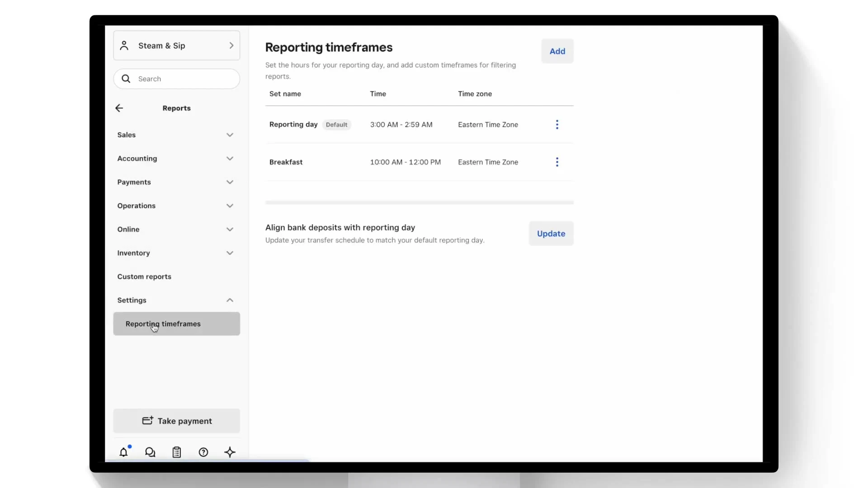868x488 pixels.
Task: Open the help question mark icon
Action: click(203, 452)
